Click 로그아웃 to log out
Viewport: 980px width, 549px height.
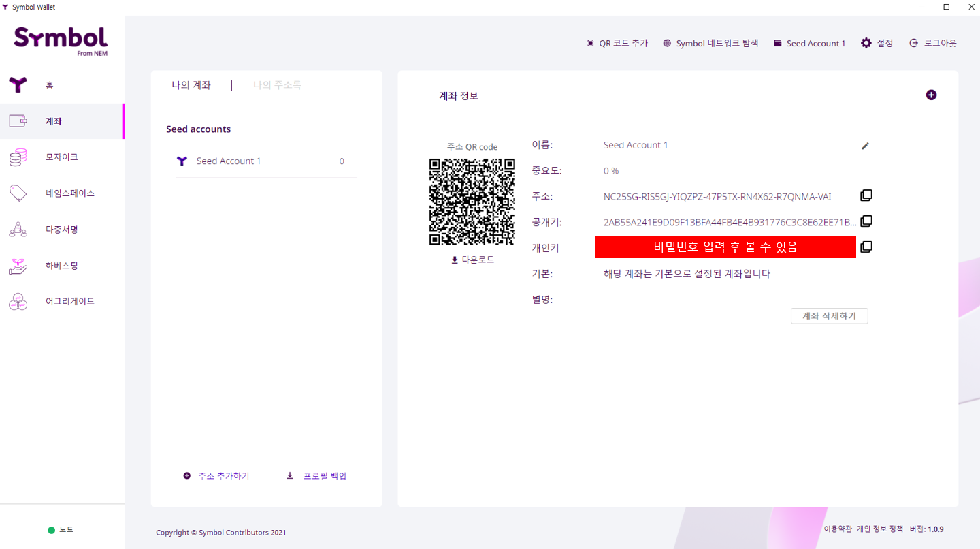coord(933,43)
